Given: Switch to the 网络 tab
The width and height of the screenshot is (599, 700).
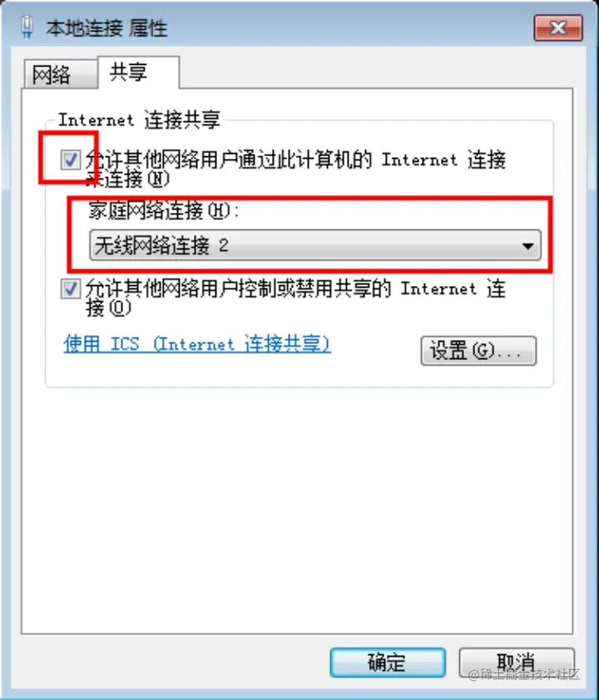Looking at the screenshot, I should coord(52,74).
